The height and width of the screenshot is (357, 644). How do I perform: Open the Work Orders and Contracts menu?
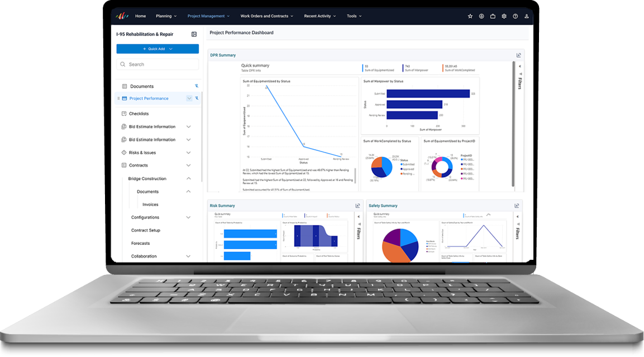click(266, 16)
